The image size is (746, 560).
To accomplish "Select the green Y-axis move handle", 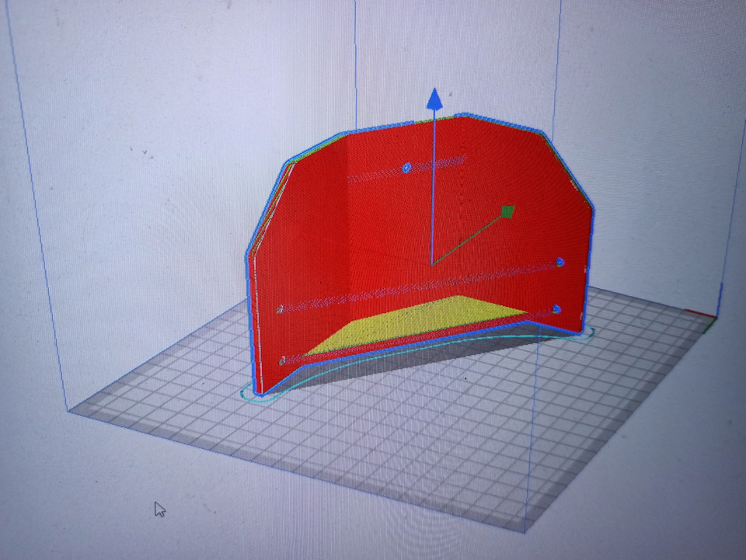I will (507, 211).
